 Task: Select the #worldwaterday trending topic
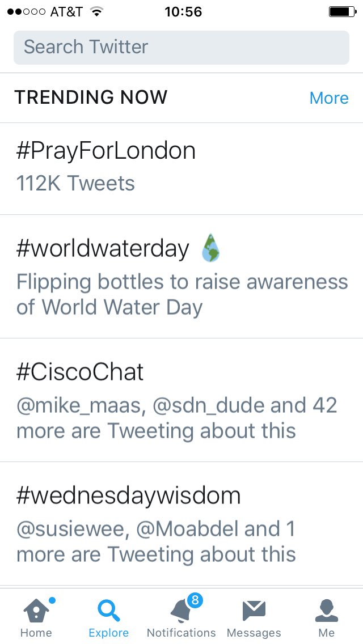pos(102,247)
